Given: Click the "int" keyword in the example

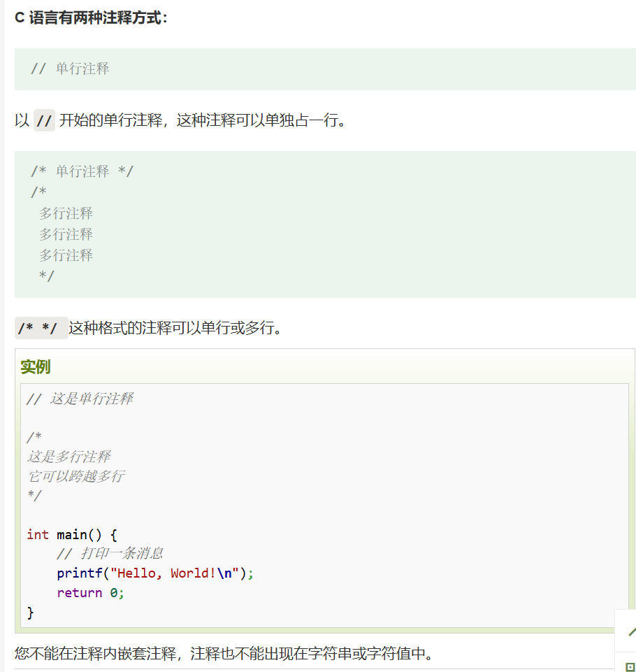Looking at the screenshot, I should [38, 535].
